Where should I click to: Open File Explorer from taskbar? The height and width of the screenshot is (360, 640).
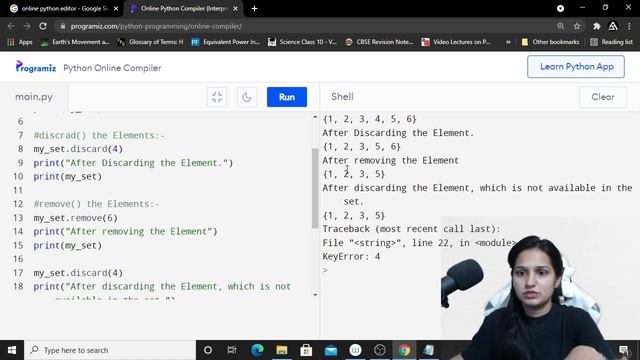(x=282, y=350)
